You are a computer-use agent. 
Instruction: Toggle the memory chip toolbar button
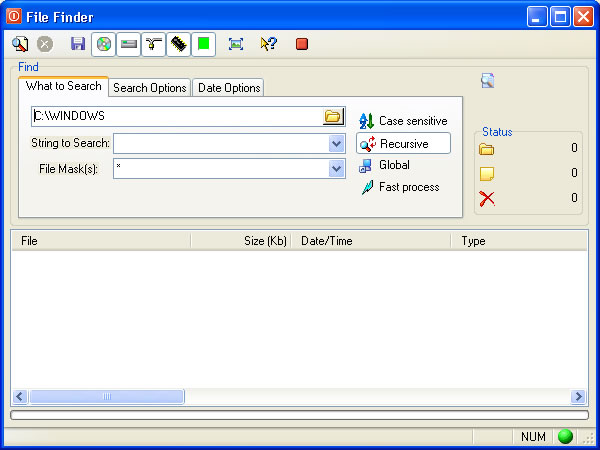(x=179, y=44)
